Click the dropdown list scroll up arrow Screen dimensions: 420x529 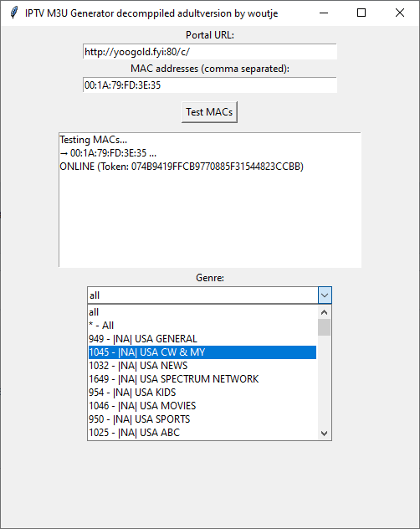(x=324, y=312)
